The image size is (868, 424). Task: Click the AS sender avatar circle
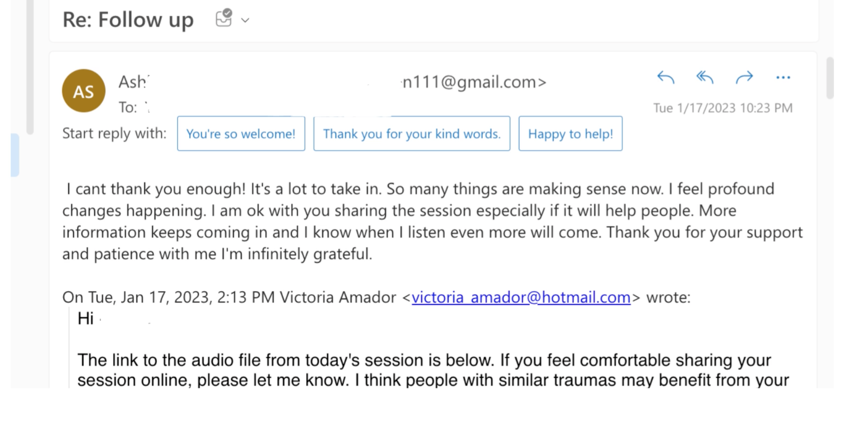pos(83,91)
